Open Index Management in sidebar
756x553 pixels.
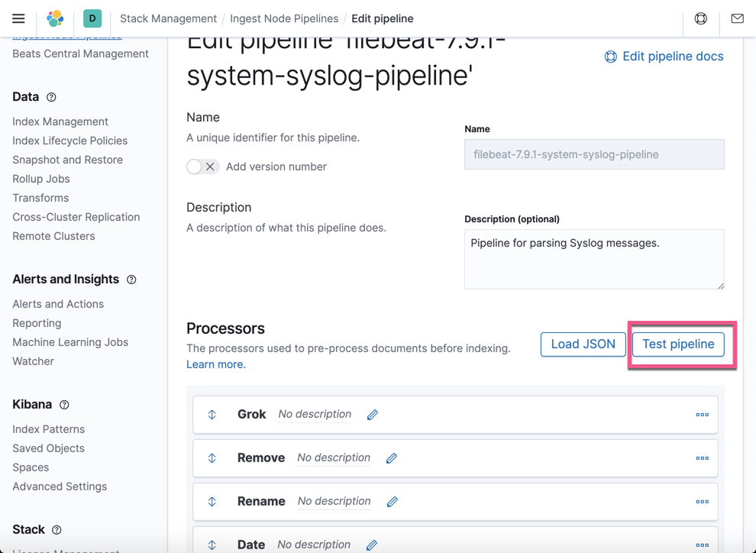tap(60, 121)
